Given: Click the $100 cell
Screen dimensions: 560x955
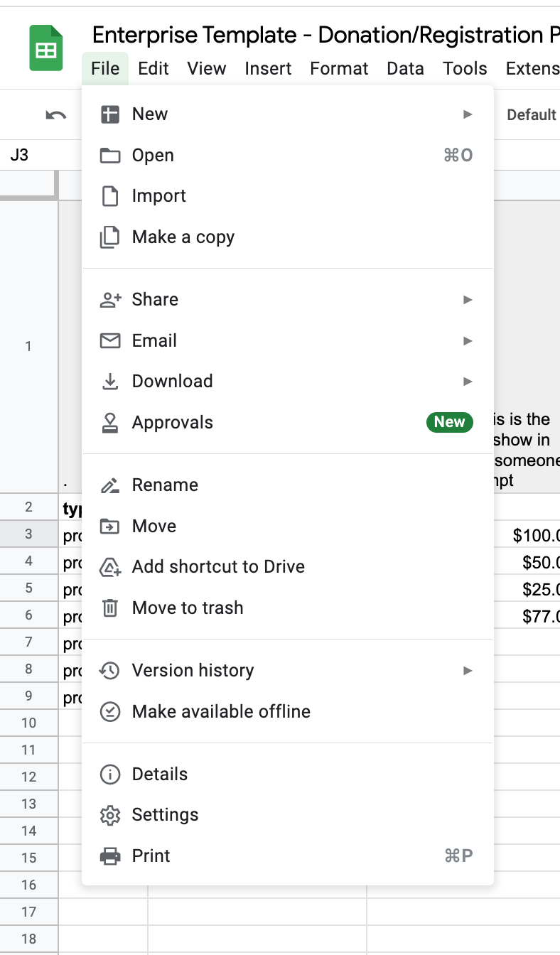Looking at the screenshot, I should point(527,535).
